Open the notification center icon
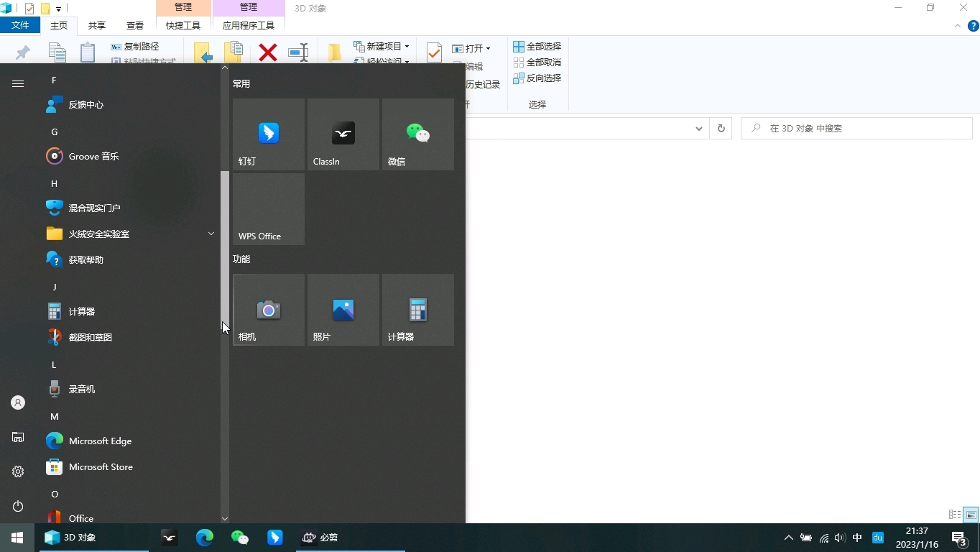Viewport: 980px width, 552px height. pos(959,538)
